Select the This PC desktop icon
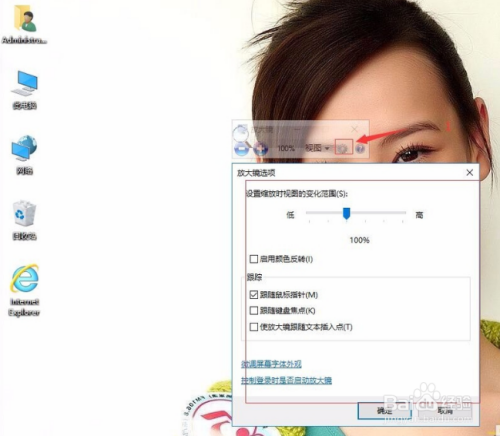Screen dimensions: 500x436 (x=25, y=90)
